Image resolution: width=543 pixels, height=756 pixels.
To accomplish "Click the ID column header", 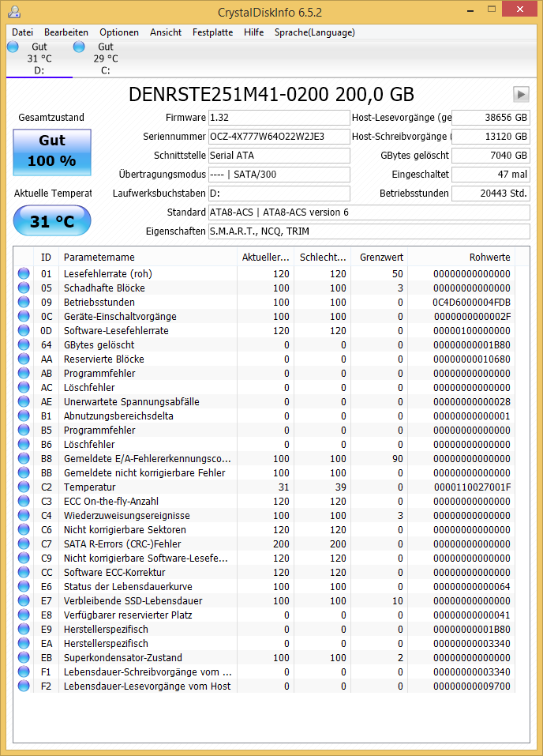I will click(x=46, y=257).
